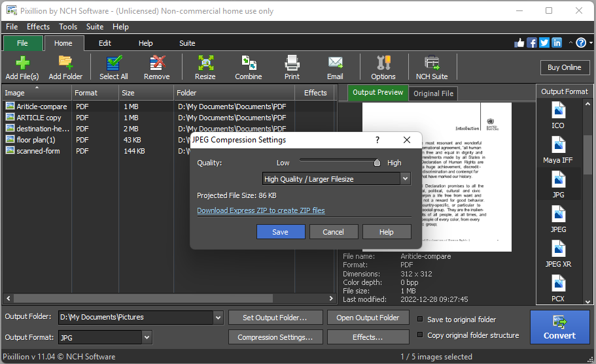This screenshot has height=364, width=596.
Task: Collapse the ribbon using the caret arrow
Action: tap(570, 42)
